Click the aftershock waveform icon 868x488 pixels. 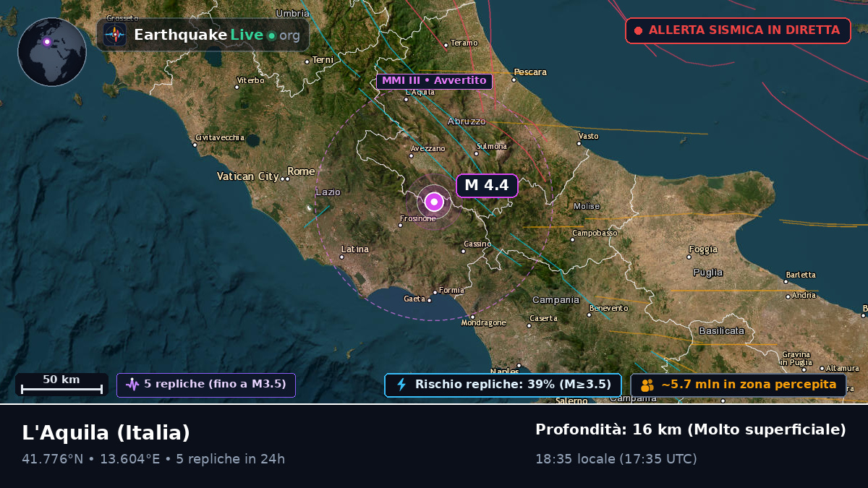click(132, 385)
